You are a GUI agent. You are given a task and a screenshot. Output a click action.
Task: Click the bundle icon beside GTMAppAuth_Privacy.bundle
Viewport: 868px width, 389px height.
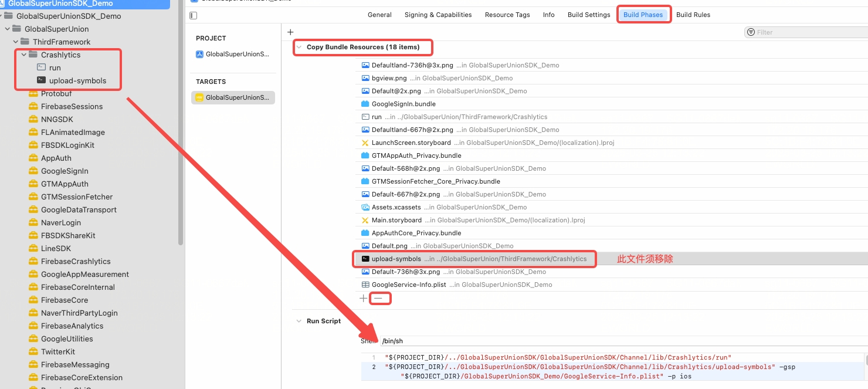(365, 155)
